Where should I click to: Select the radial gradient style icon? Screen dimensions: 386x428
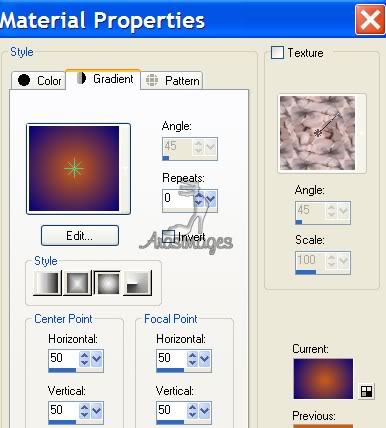click(x=138, y=283)
